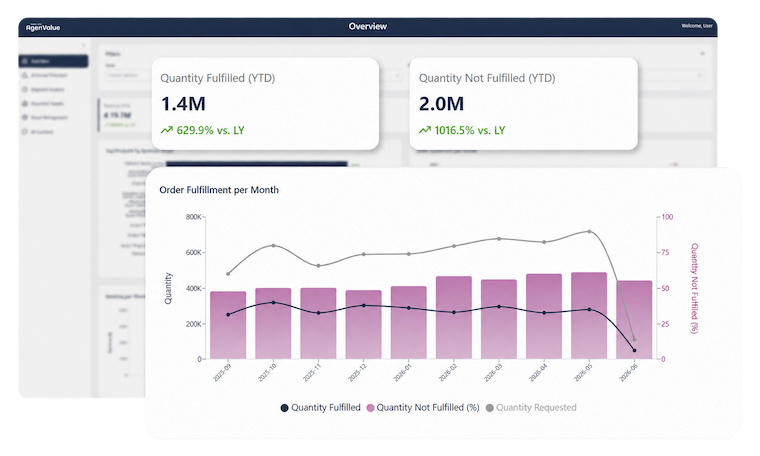Click the 2025-10 Quantity Fulfilled line point

(x=273, y=302)
